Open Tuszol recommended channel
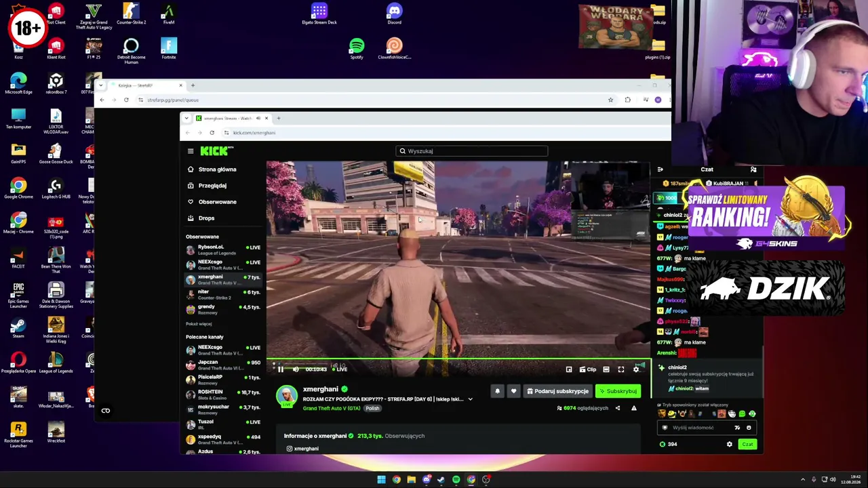 pyautogui.click(x=223, y=424)
